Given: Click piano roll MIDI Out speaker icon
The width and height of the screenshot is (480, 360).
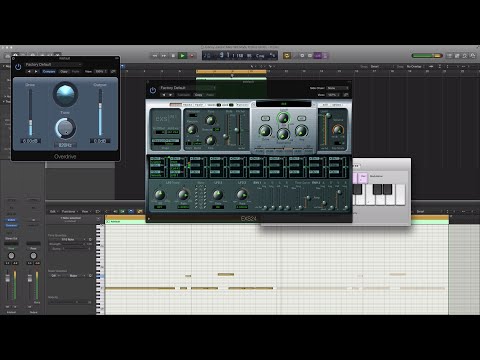Looking at the screenshot, I should pos(115,211).
